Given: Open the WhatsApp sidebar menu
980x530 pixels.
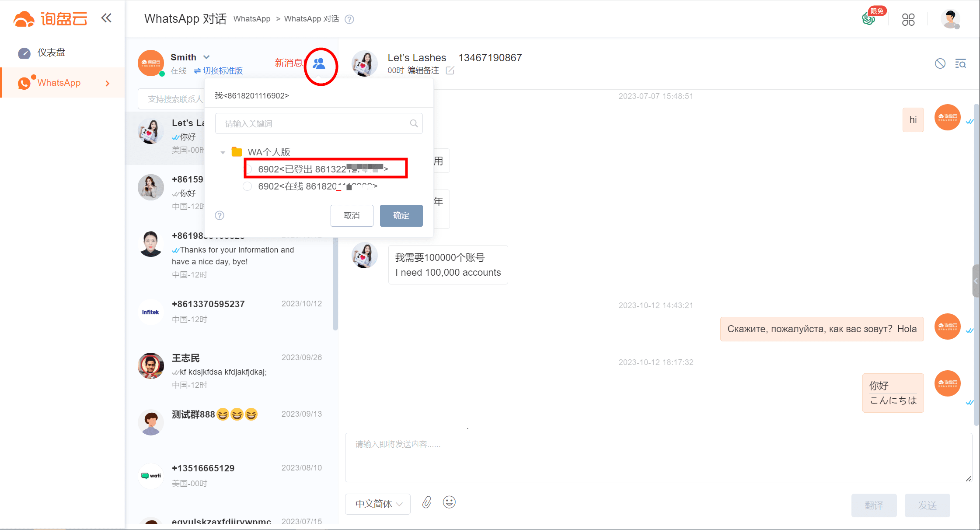Looking at the screenshot, I should [59, 83].
